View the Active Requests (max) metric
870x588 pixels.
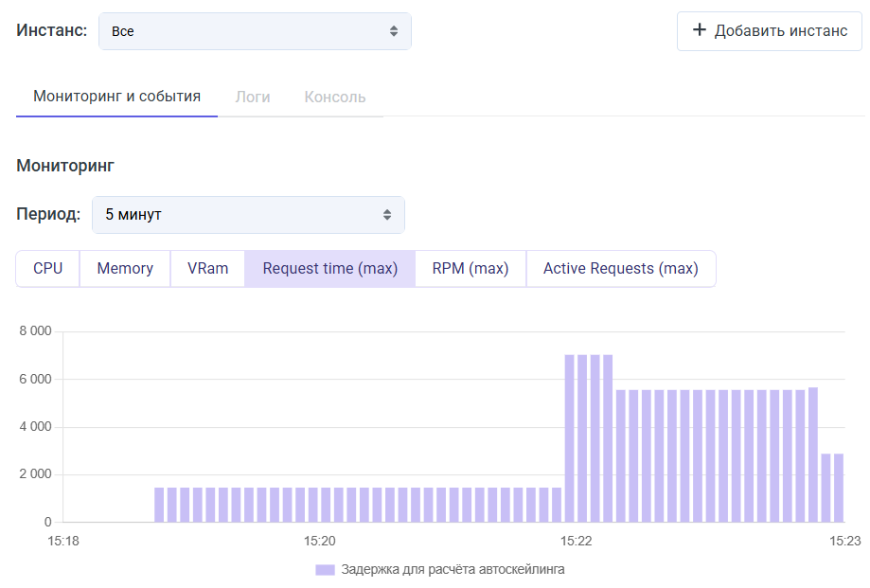tap(620, 268)
